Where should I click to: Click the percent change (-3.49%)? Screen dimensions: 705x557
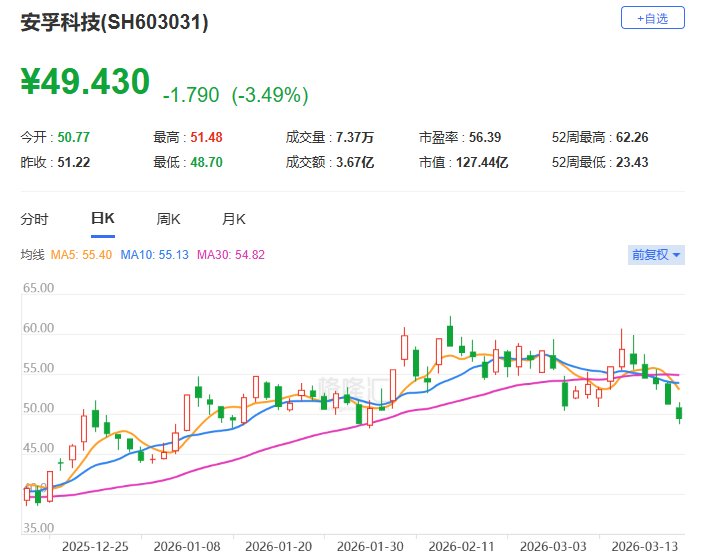pyautogui.click(x=270, y=95)
